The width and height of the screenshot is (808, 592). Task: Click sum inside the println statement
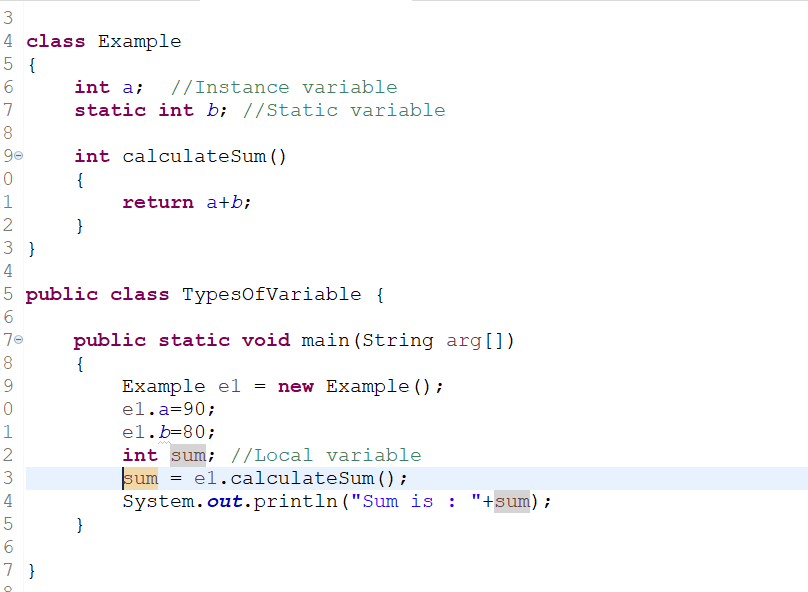coord(512,501)
